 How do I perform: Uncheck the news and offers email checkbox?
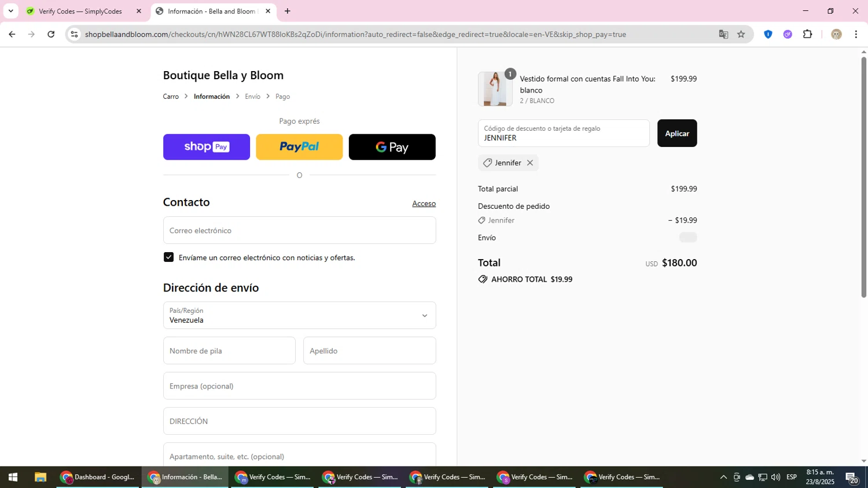click(168, 257)
